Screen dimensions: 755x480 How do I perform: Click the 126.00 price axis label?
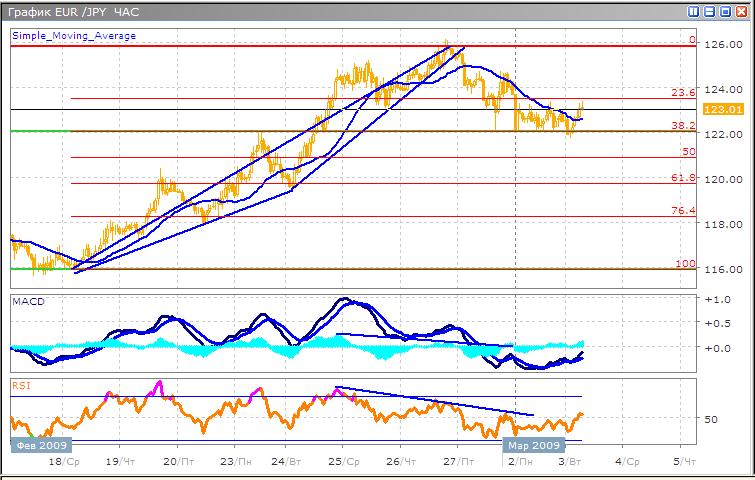[721, 46]
